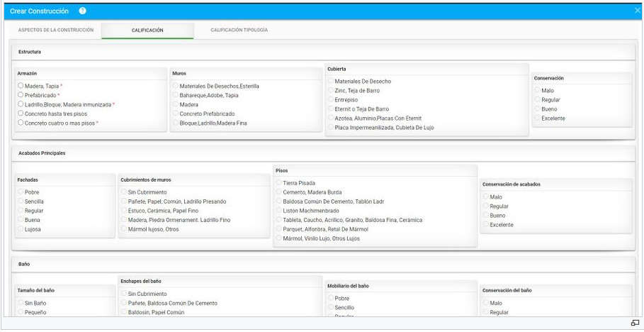Click the restore window icon at bottom right
The height and width of the screenshot is (332, 644).
(x=635, y=323)
